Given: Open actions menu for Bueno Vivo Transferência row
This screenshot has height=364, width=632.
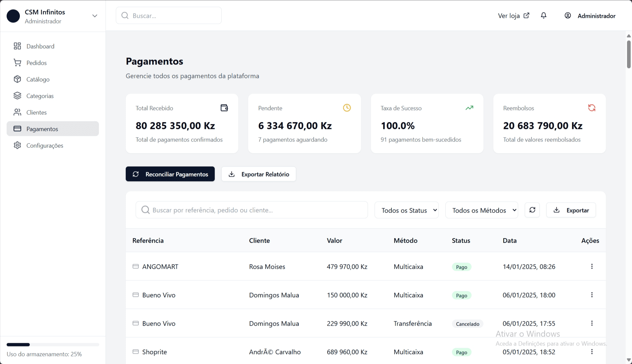Looking at the screenshot, I should tap(592, 323).
